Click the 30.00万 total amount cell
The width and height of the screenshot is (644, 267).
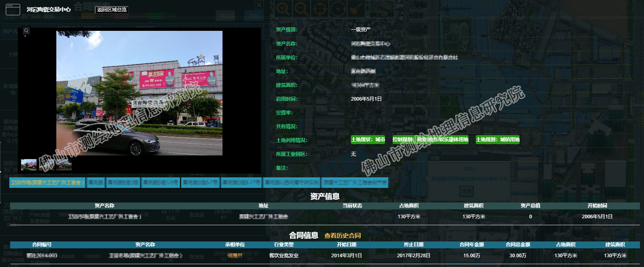click(x=518, y=256)
